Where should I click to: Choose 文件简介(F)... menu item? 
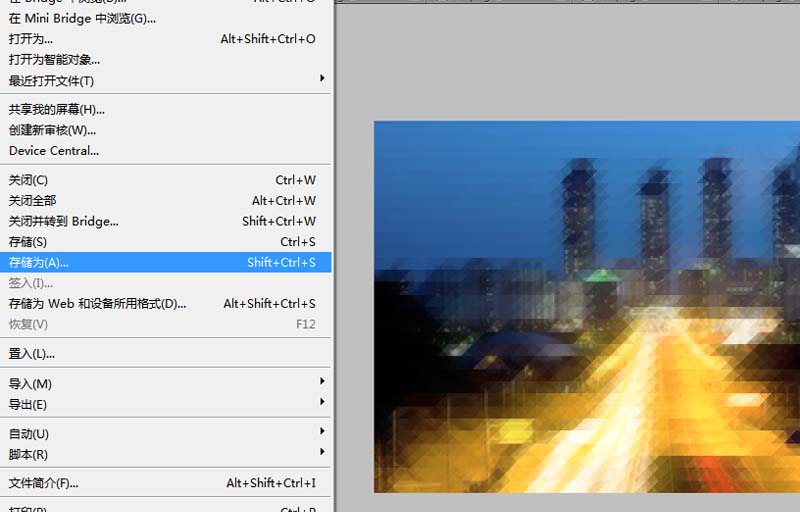[x=165, y=482]
